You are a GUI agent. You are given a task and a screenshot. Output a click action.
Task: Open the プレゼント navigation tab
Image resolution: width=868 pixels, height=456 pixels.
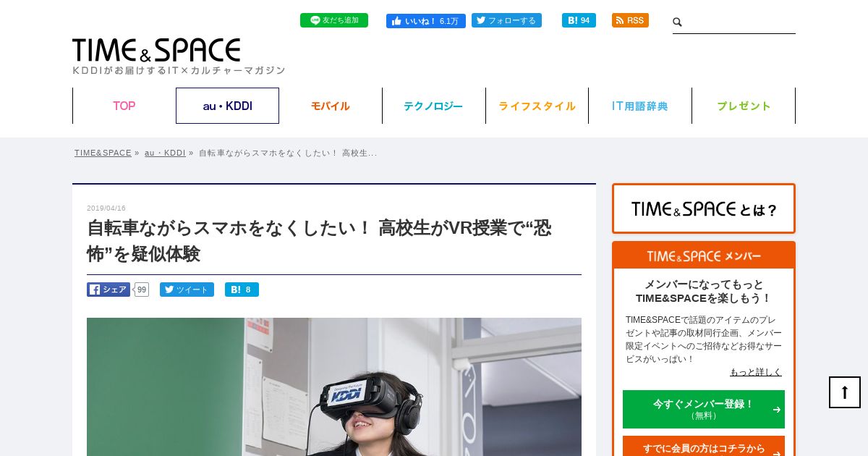point(744,106)
